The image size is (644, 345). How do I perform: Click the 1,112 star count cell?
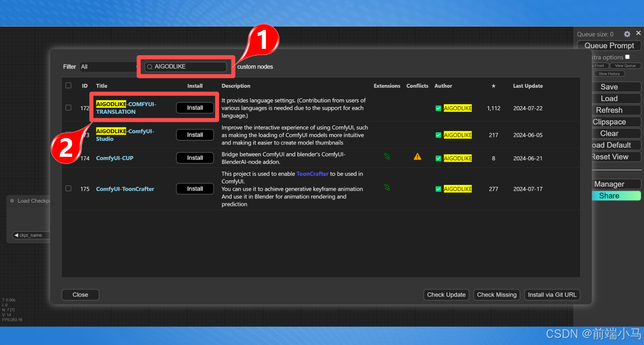click(x=493, y=108)
